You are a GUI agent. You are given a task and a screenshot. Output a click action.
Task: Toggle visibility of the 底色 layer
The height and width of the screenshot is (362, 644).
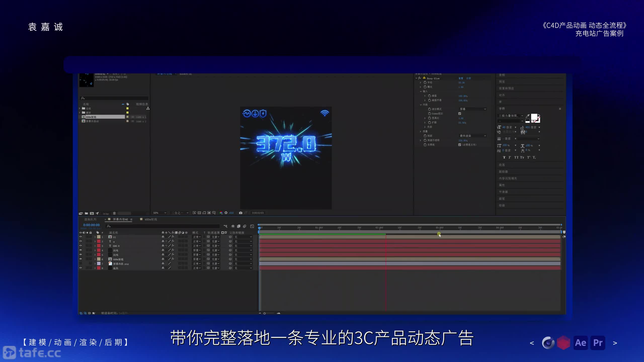point(81,268)
